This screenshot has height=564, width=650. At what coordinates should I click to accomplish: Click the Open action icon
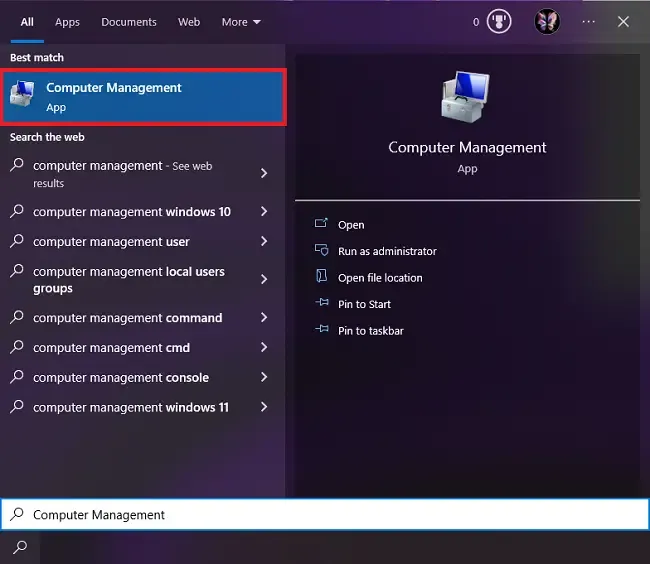click(x=321, y=224)
